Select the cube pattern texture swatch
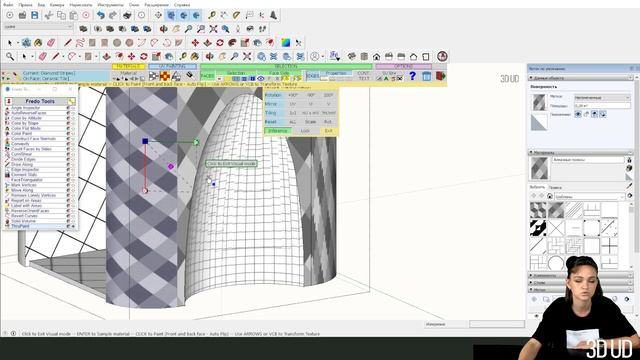Screen dimensions: 640x360 [x=538, y=210]
